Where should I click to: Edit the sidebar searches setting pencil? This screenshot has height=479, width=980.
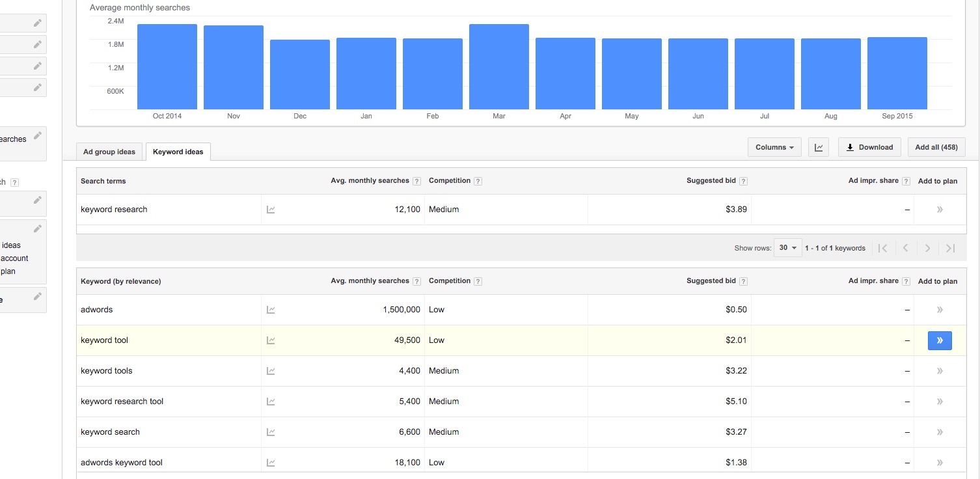click(x=38, y=135)
